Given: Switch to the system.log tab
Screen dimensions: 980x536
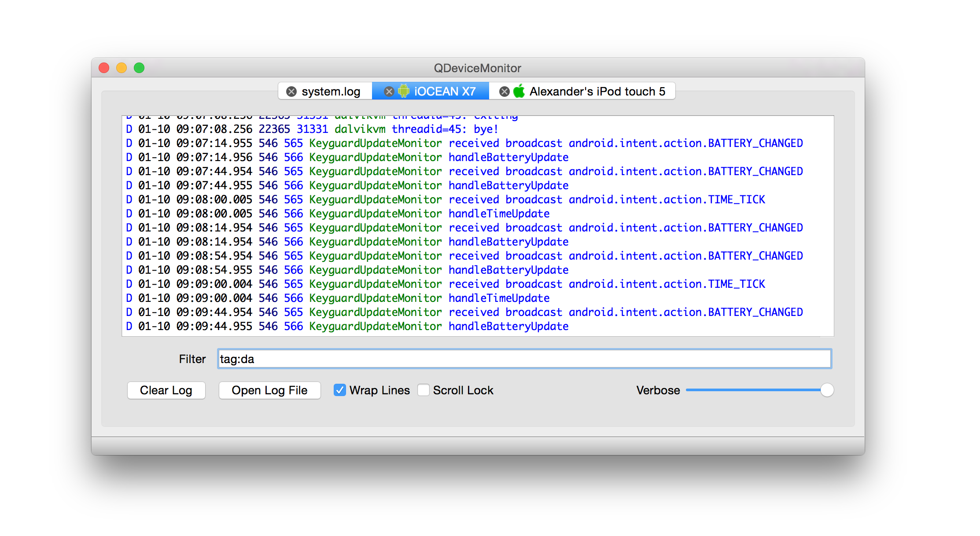Looking at the screenshot, I should point(325,91).
